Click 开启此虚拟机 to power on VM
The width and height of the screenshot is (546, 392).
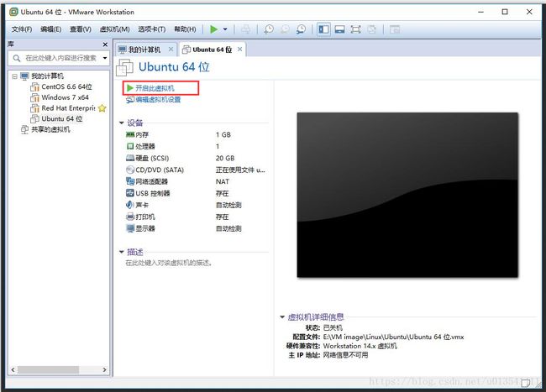click(x=155, y=88)
